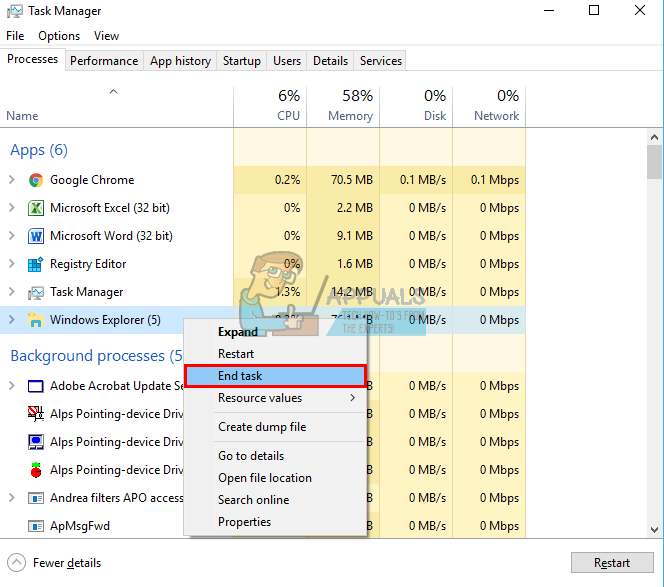Click the Background processes group heading
This screenshot has width=664, height=587.
tap(97, 356)
